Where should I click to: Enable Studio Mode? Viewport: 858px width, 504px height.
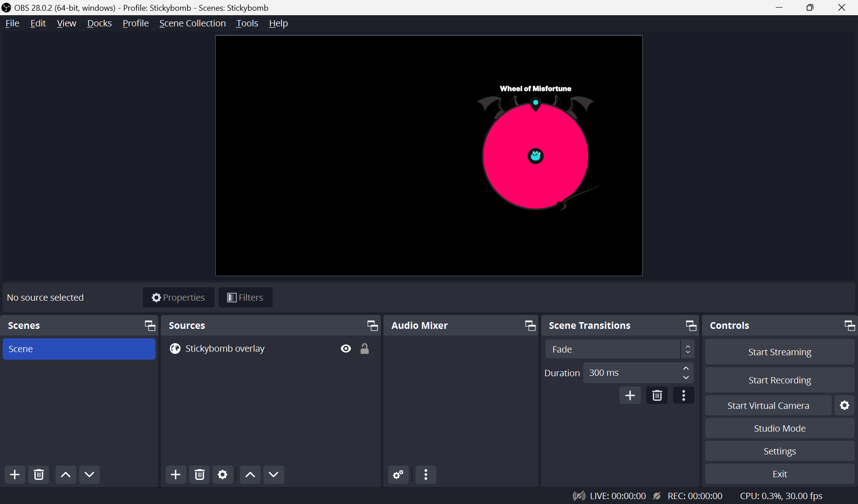coord(780,428)
